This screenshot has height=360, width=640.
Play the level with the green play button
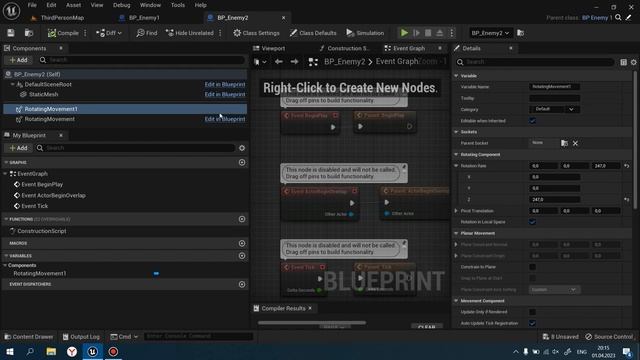404,33
